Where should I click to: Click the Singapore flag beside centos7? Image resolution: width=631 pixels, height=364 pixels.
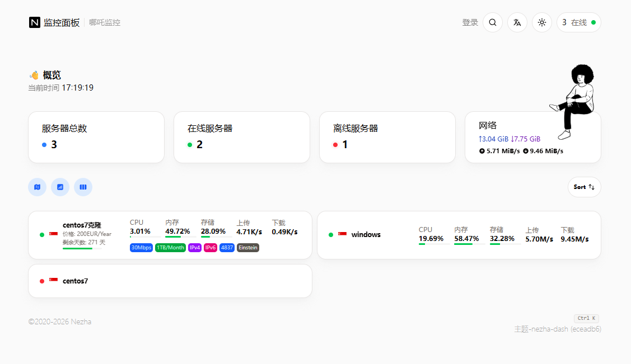53,281
